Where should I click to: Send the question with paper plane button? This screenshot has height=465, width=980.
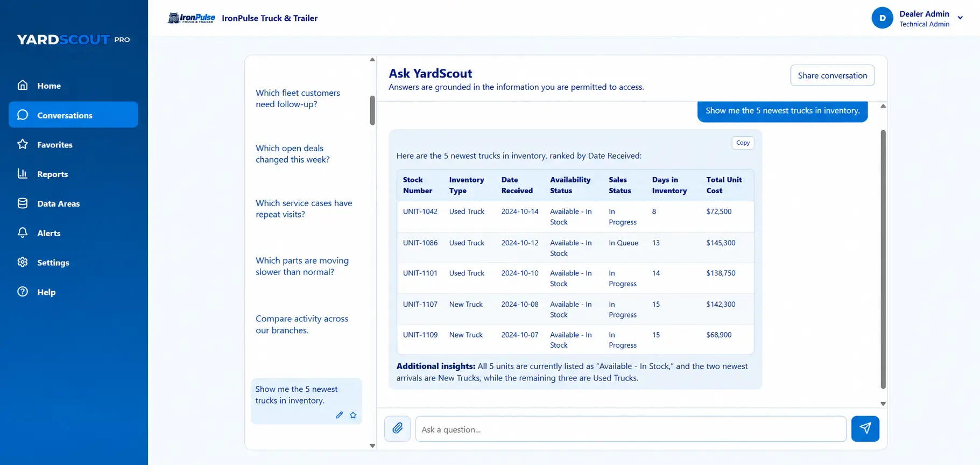coord(865,428)
